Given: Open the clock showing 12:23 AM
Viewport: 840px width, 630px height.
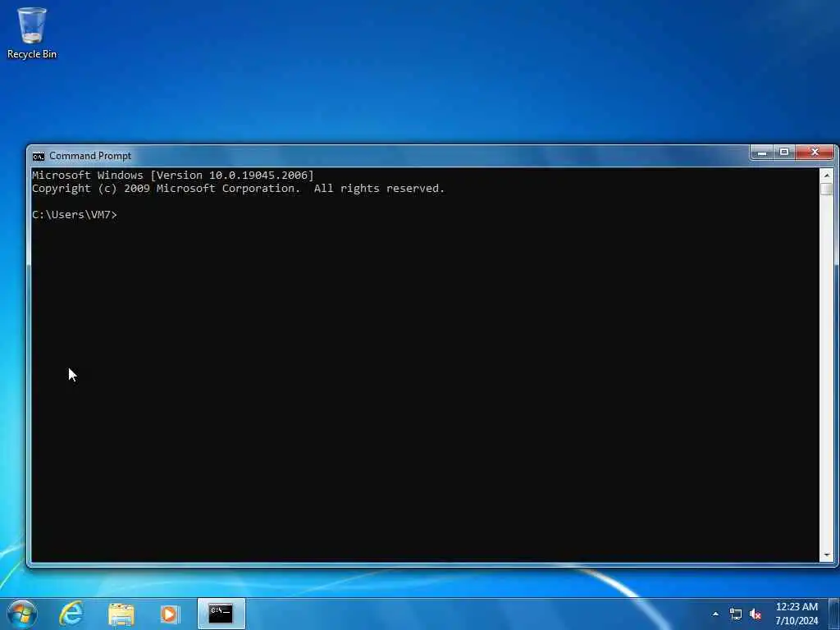Looking at the screenshot, I should click(797, 606).
